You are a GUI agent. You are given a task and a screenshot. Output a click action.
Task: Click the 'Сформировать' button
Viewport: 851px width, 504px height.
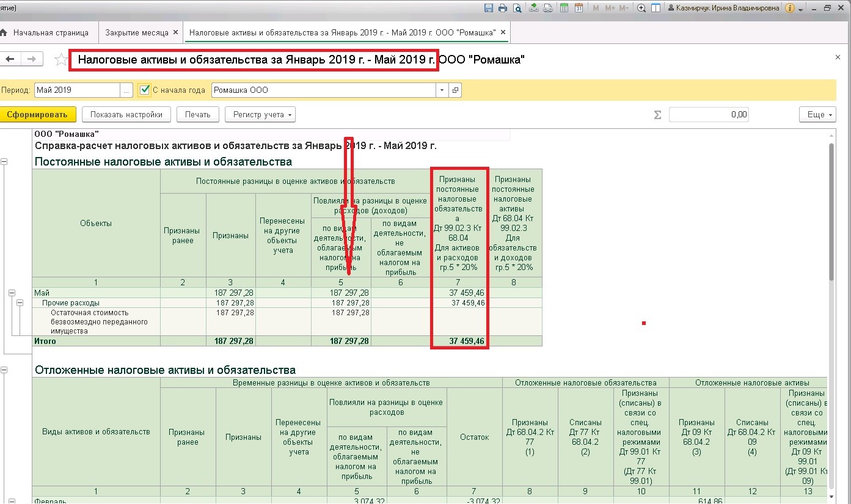click(x=38, y=114)
